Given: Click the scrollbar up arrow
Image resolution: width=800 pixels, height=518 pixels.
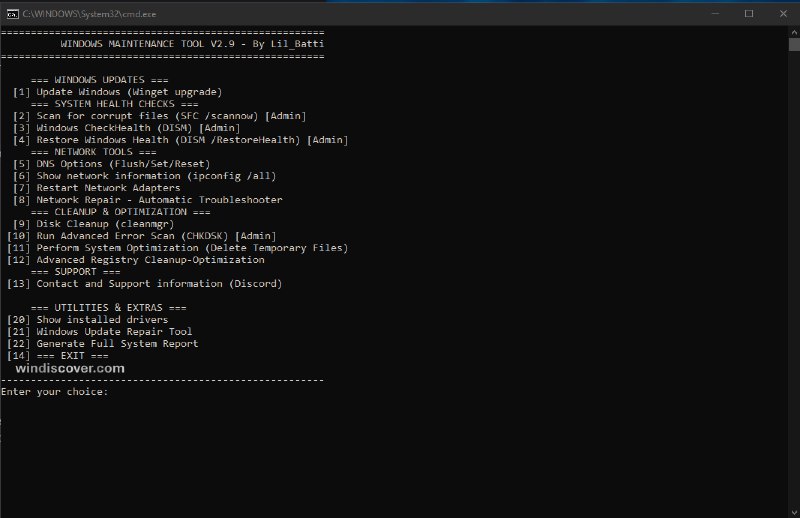Looking at the screenshot, I should (794, 32).
